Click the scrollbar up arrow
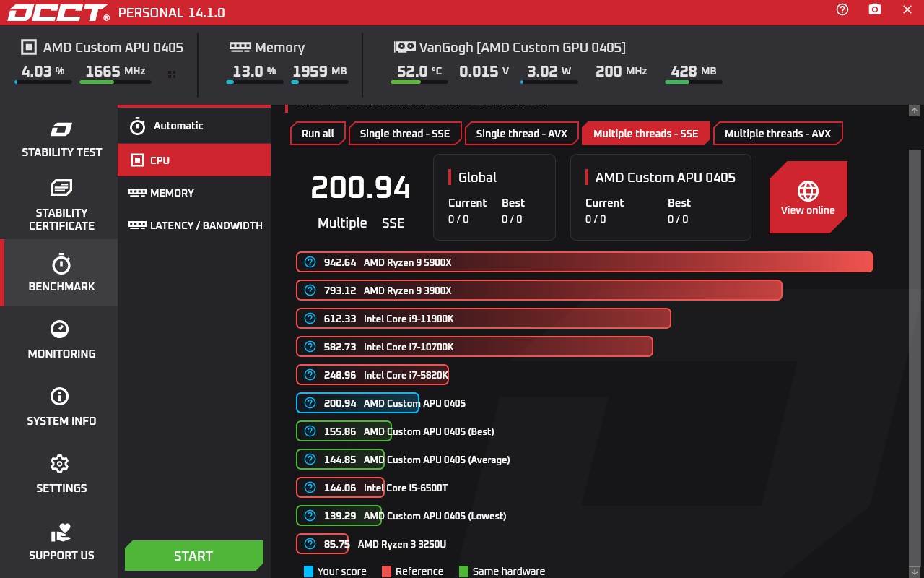 915,111
